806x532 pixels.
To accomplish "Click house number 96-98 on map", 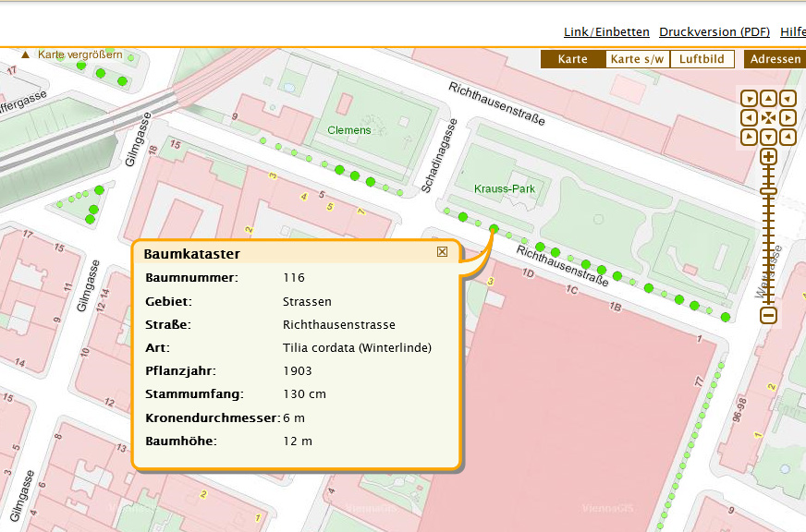I will [739, 410].
